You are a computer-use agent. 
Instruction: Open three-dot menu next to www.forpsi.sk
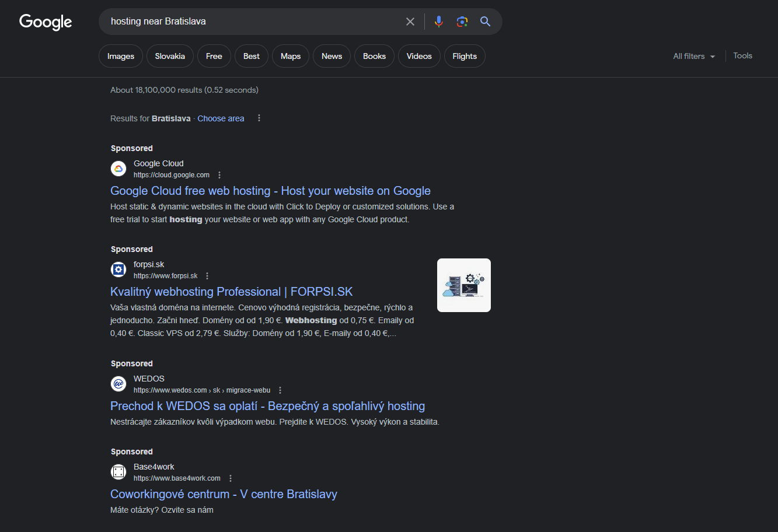(x=207, y=276)
